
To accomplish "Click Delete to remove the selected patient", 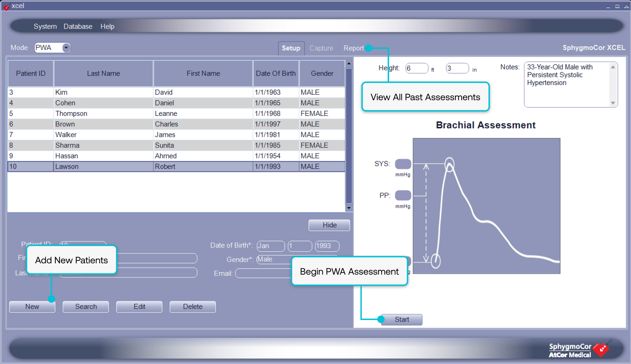I will click(193, 307).
